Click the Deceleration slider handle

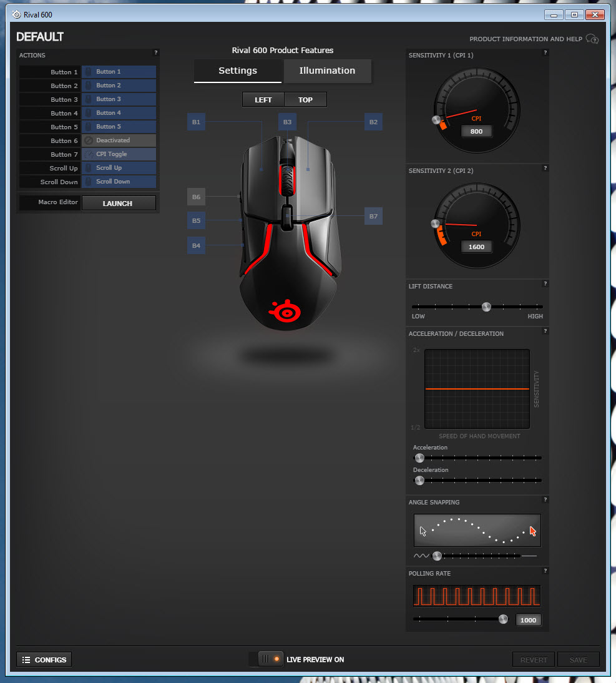419,481
